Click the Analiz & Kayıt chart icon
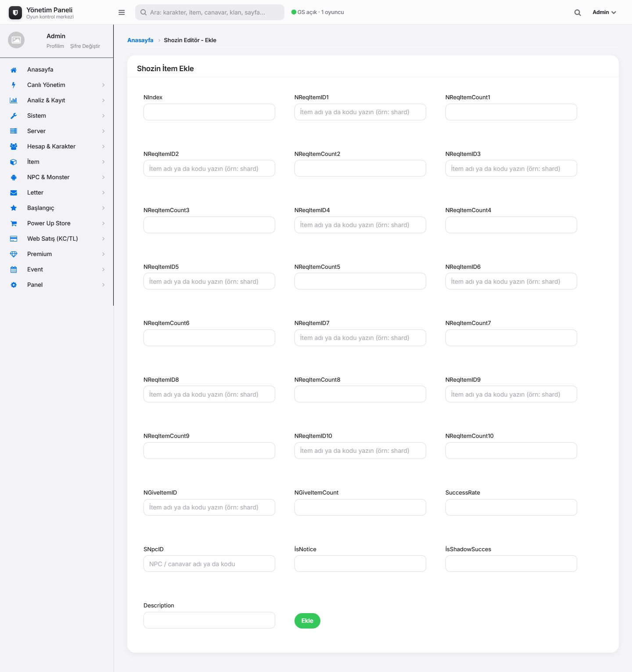 tap(14, 101)
